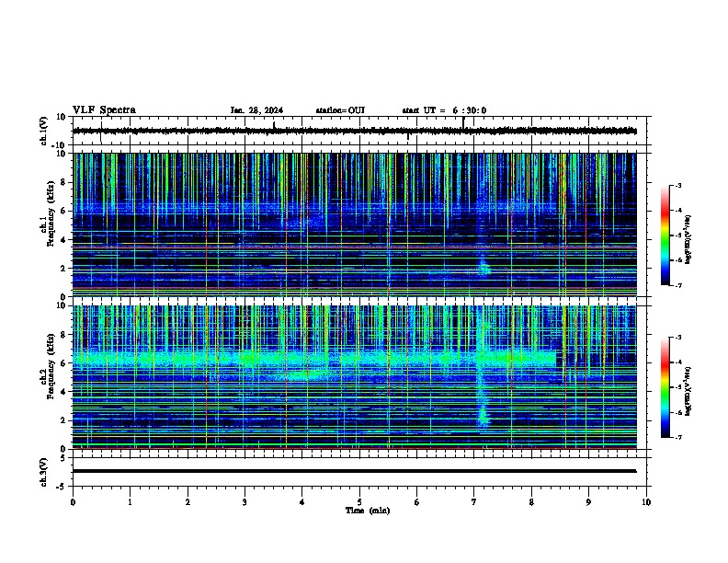
Task: Click the 'ch.1(V)' waveform axis label
Action: coord(43,131)
